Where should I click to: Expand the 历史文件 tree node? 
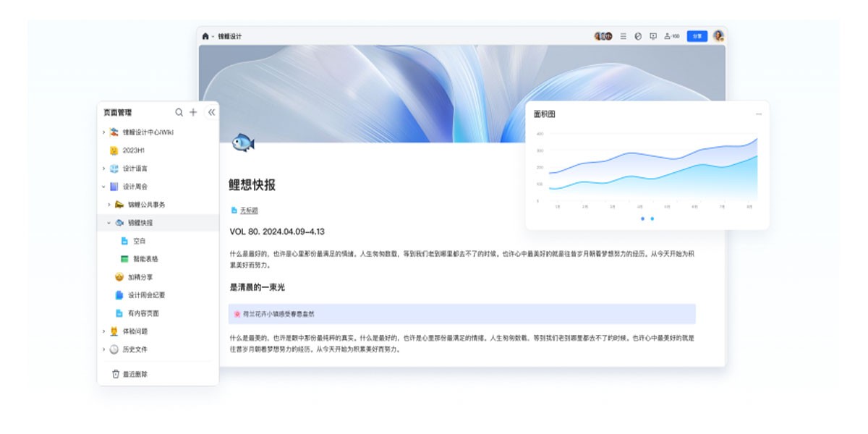[103, 349]
